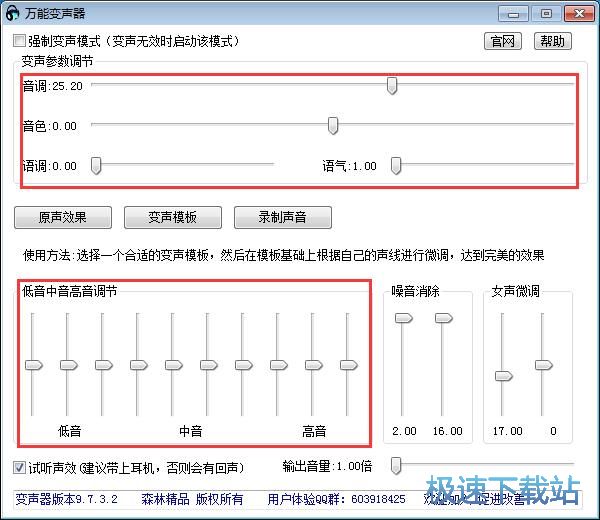This screenshot has height=520, width=600.
Task: Apply 原声效果 original voice
Action: click(63, 217)
